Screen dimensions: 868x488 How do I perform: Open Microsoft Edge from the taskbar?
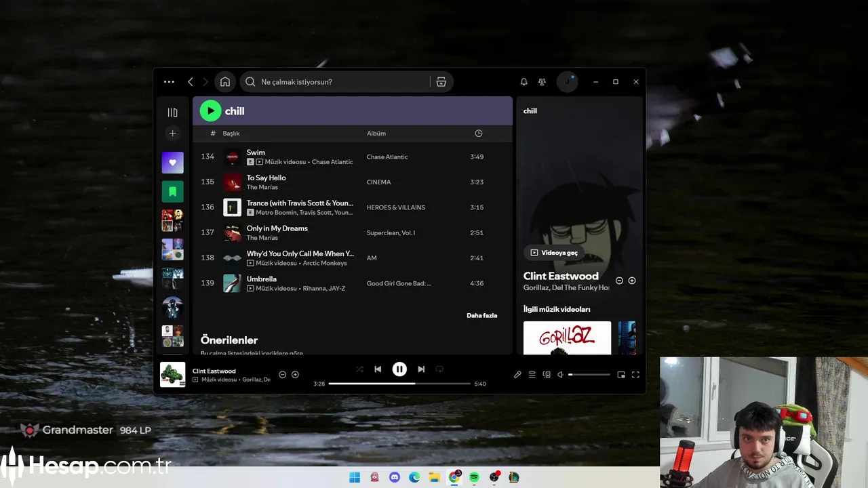[414, 477]
